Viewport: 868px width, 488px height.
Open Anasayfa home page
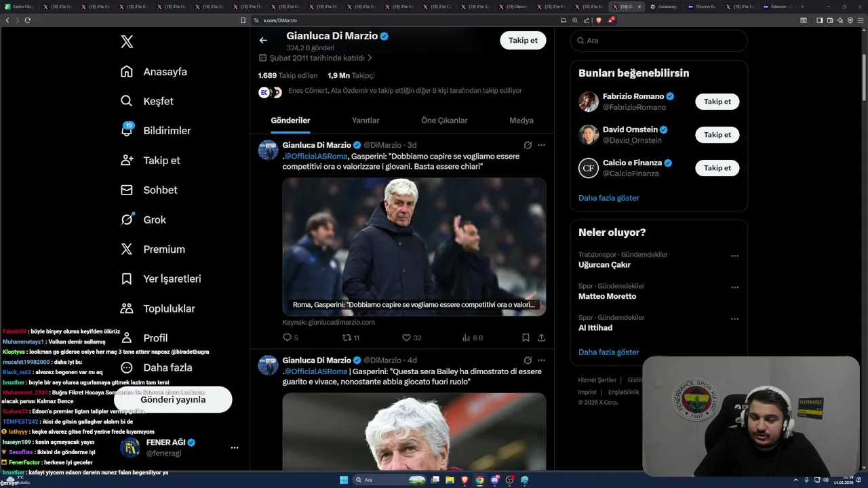pos(153,72)
